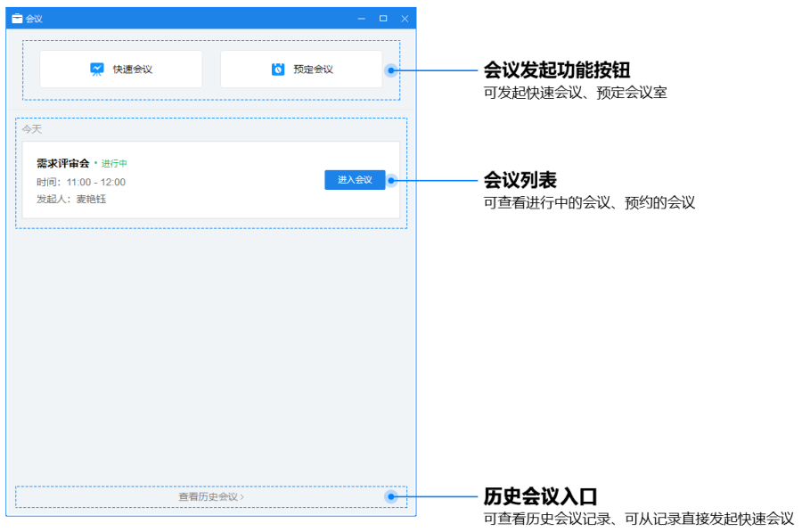This screenshot has height=532, width=802.
Task: Click the 今天 date header
Action: 32,129
